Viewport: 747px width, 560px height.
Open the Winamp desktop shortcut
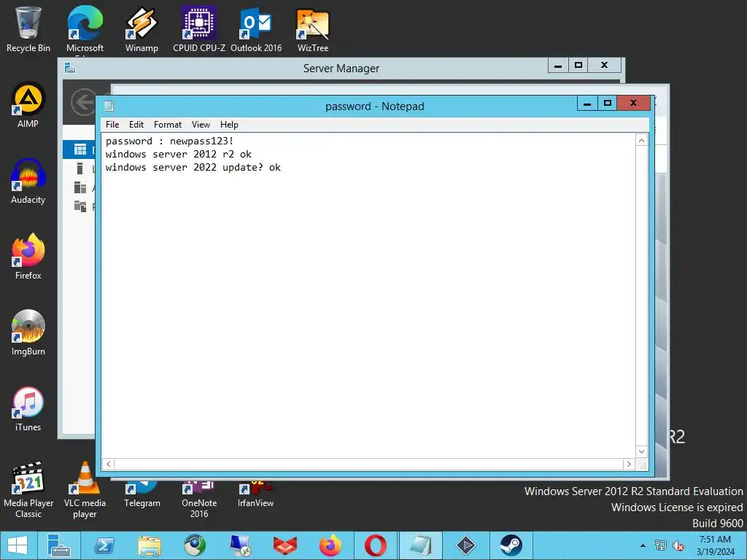point(142,28)
